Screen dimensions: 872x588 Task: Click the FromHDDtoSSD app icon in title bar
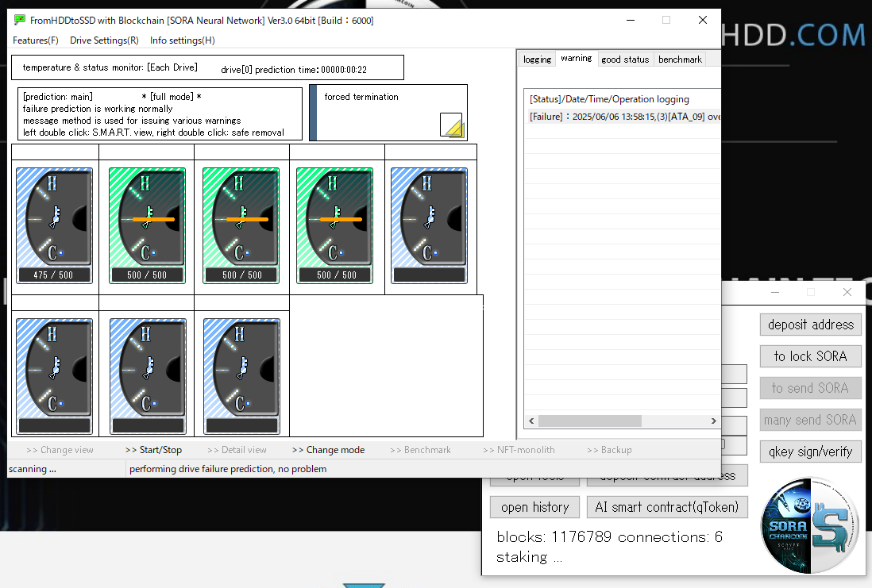(20, 20)
